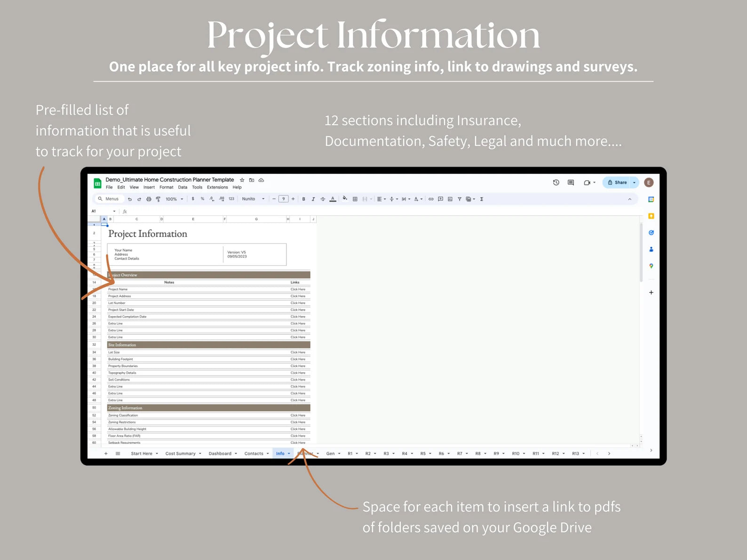Click the Functions sigma icon
747x560 pixels.
click(482, 199)
